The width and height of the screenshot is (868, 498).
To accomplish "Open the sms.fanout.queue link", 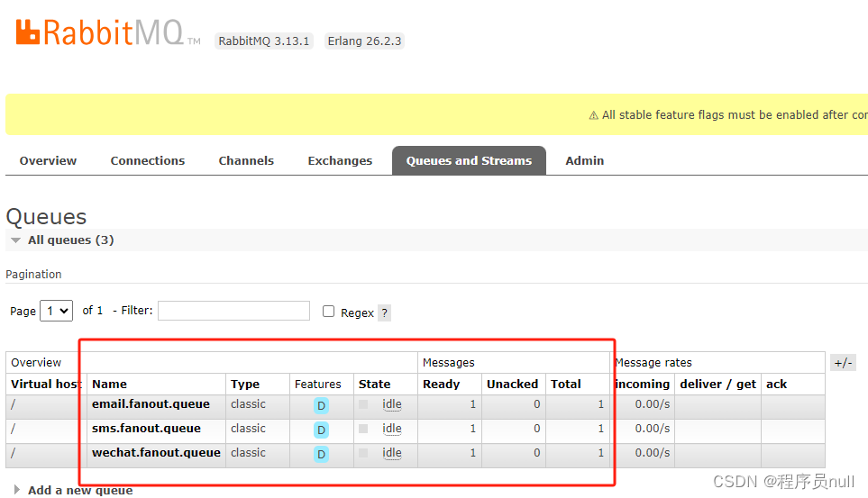I will point(146,429).
